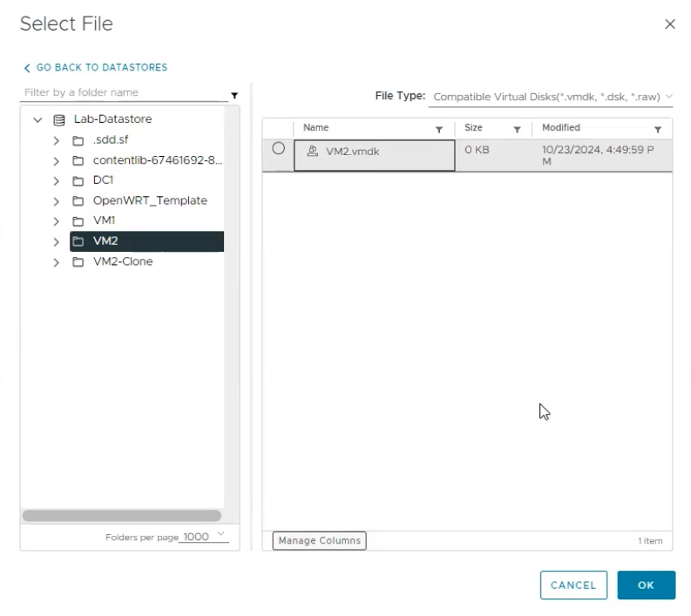The width and height of the screenshot is (691, 616).
Task: Click the DC1 folder icon
Action: 78,180
